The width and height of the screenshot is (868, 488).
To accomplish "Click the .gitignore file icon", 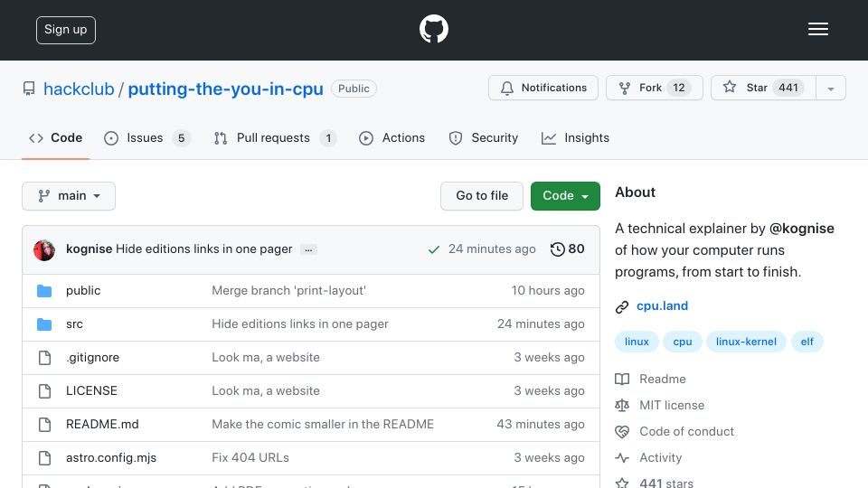I will coord(44,358).
